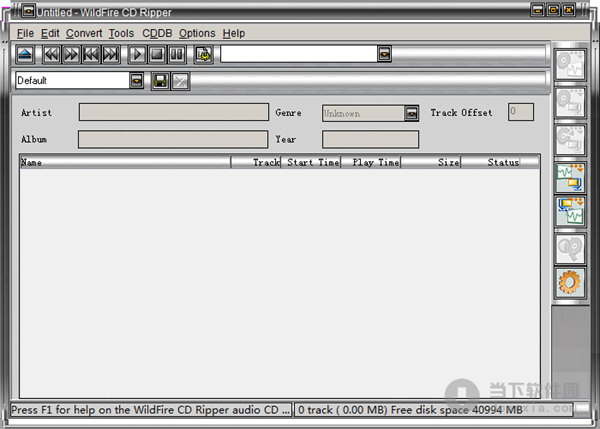
Task: Click the Genre field showing Unknown
Action: click(363, 113)
